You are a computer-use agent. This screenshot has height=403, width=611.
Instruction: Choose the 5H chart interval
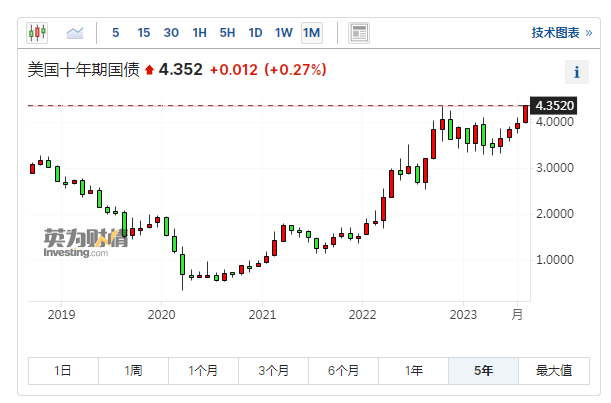tap(227, 33)
